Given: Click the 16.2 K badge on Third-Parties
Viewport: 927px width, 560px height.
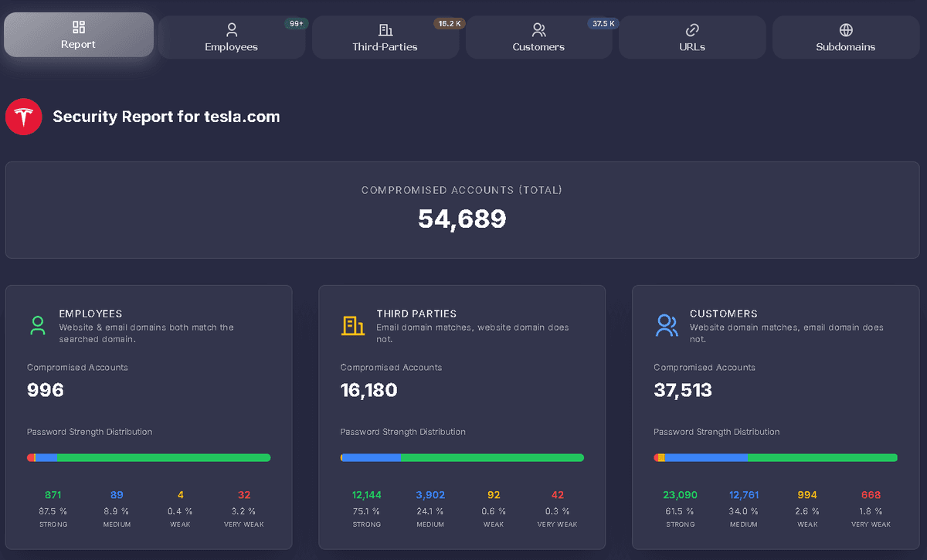Looking at the screenshot, I should (450, 24).
